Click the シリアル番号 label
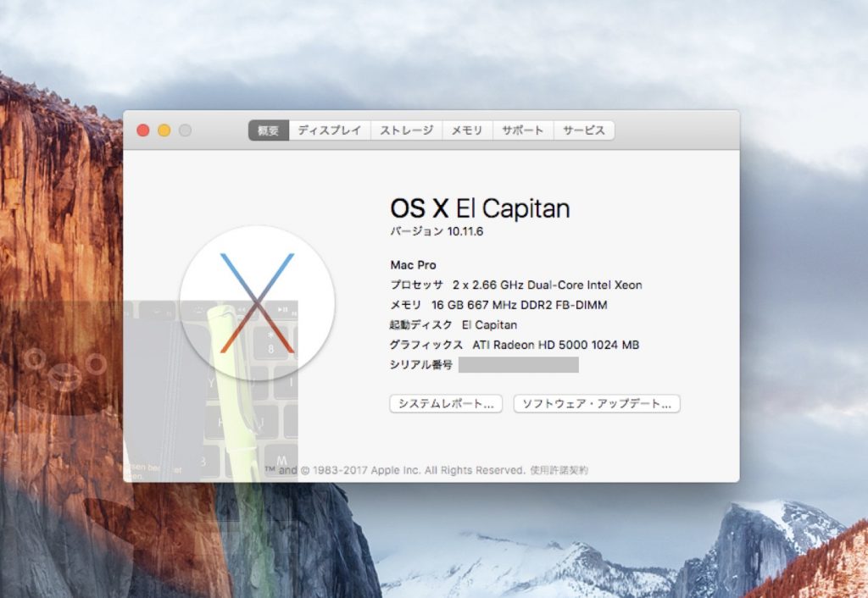This screenshot has height=598, width=868. coord(420,364)
